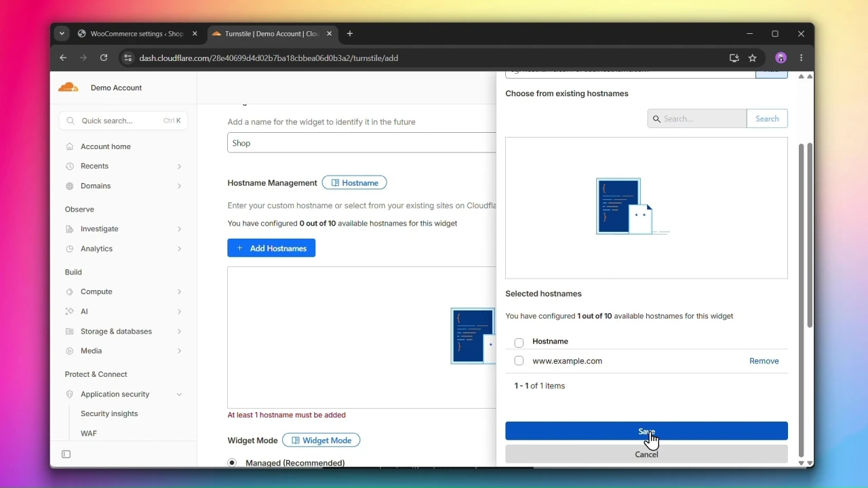Click the browser address bar URL
This screenshot has height=488, width=868.
click(x=269, y=58)
